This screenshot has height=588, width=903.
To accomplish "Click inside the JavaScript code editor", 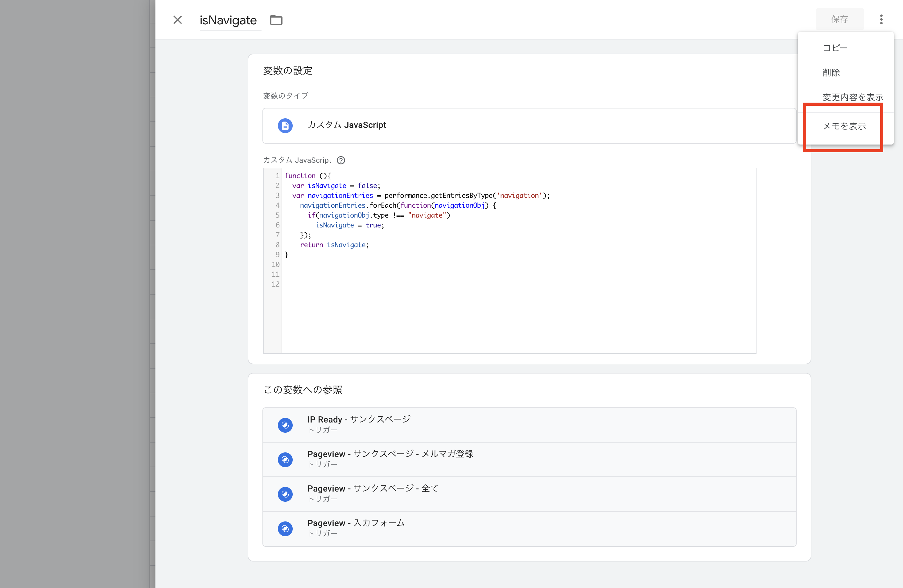I will [x=518, y=303].
